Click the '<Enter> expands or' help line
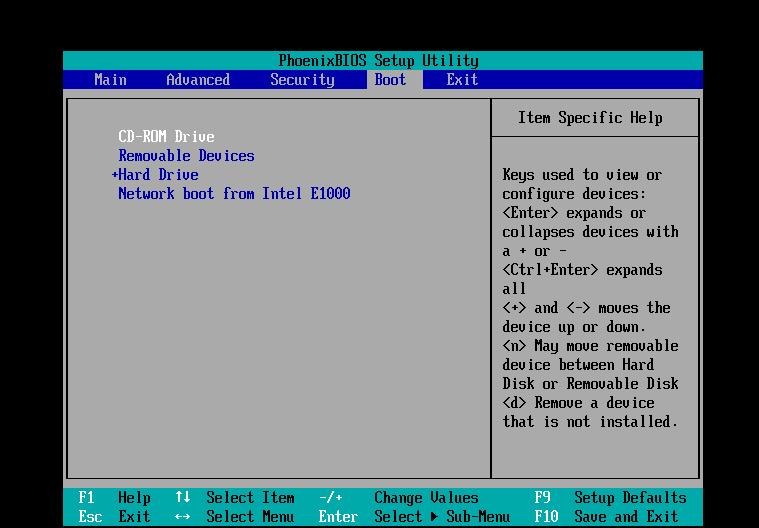The width and height of the screenshot is (759, 528). tap(574, 212)
